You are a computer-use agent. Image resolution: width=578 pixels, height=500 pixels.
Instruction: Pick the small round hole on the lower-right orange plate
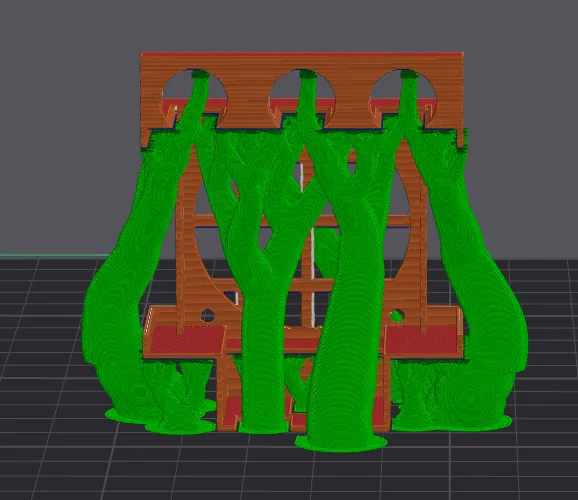397,316
